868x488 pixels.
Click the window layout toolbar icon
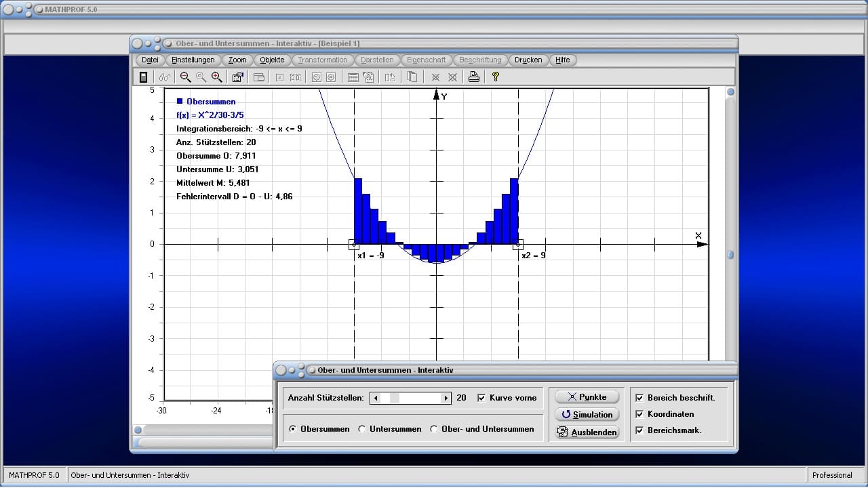tap(258, 77)
